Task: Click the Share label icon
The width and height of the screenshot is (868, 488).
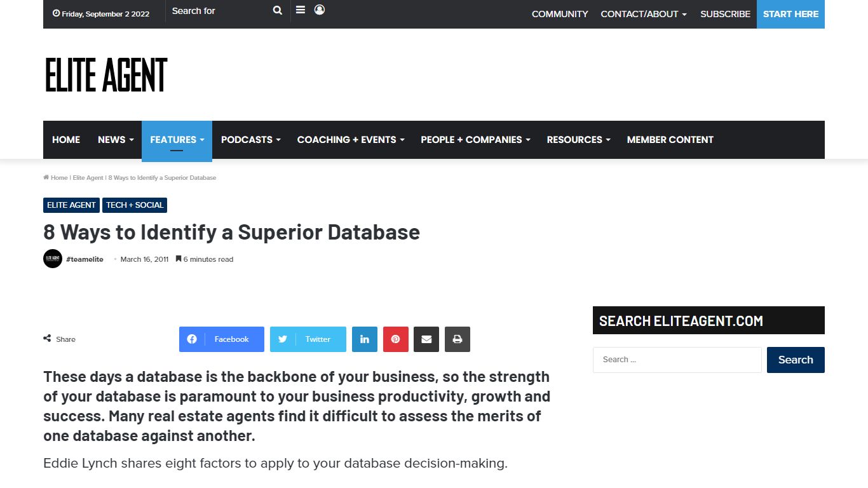Action: click(47, 339)
